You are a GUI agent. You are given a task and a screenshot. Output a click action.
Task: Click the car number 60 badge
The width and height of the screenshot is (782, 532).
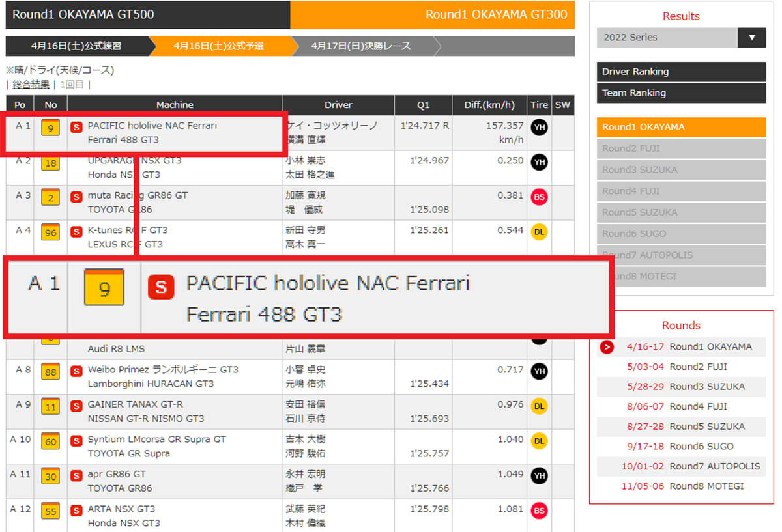(x=50, y=441)
